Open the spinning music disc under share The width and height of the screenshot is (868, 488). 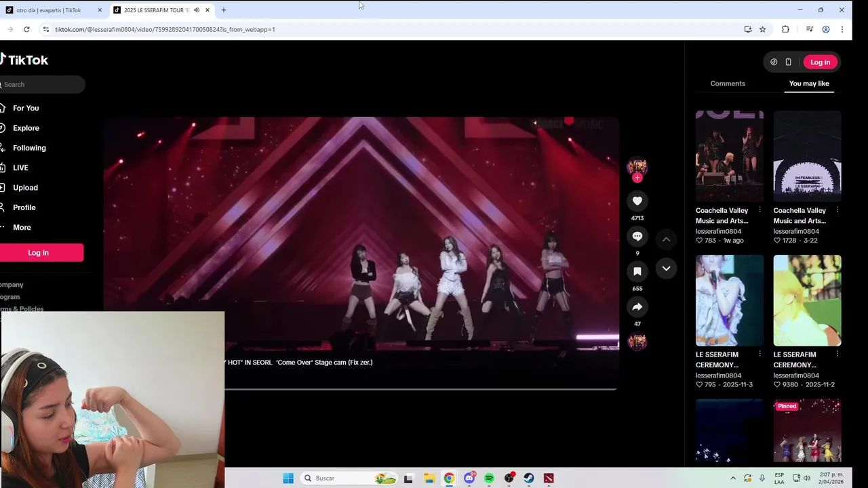pos(637,342)
